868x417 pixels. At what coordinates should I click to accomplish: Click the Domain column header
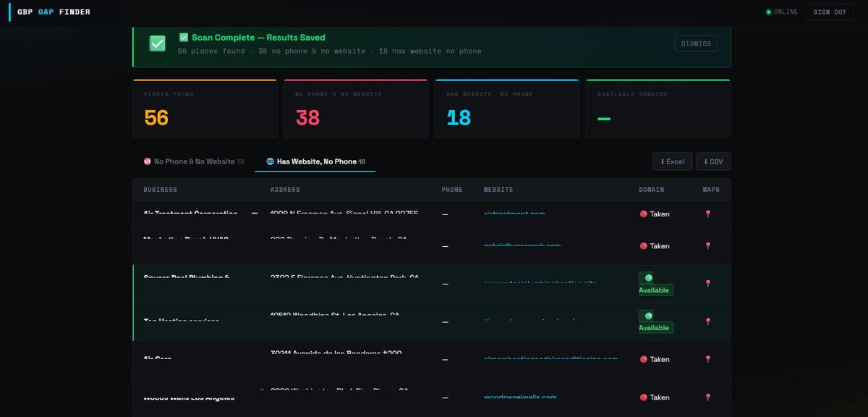click(651, 190)
